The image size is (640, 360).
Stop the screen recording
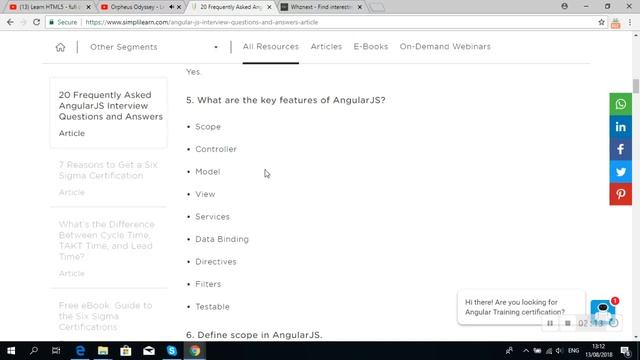pyautogui.click(x=568, y=323)
